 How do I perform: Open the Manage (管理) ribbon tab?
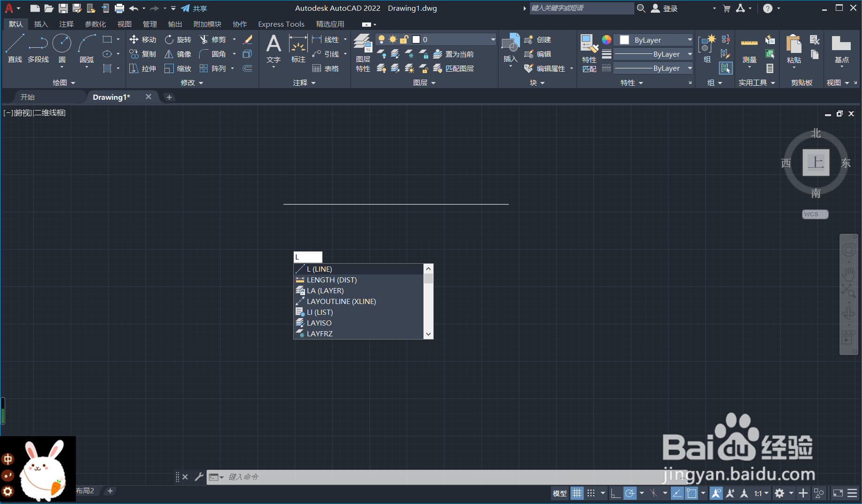point(150,24)
